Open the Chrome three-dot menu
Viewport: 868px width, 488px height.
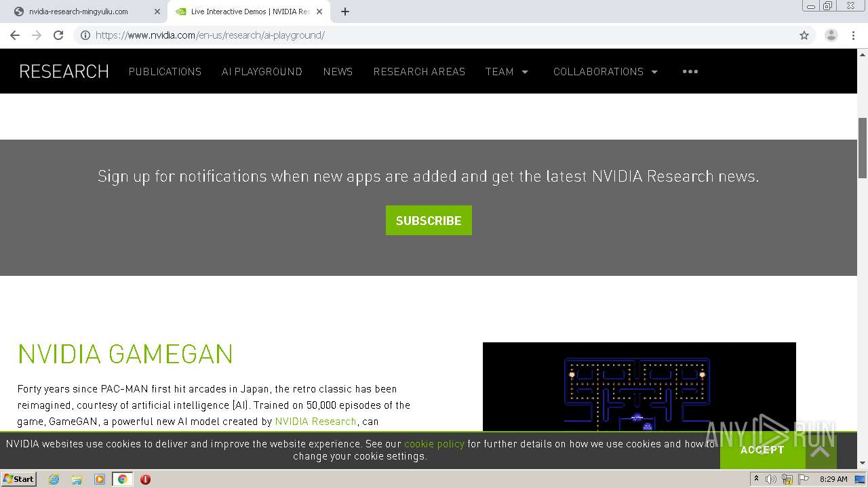coord(853,35)
